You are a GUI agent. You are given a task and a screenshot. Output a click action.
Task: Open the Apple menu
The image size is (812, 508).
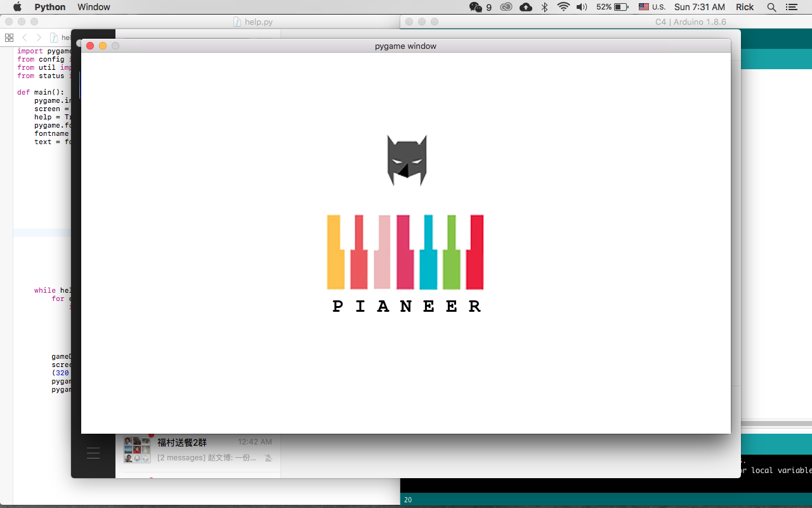point(17,7)
